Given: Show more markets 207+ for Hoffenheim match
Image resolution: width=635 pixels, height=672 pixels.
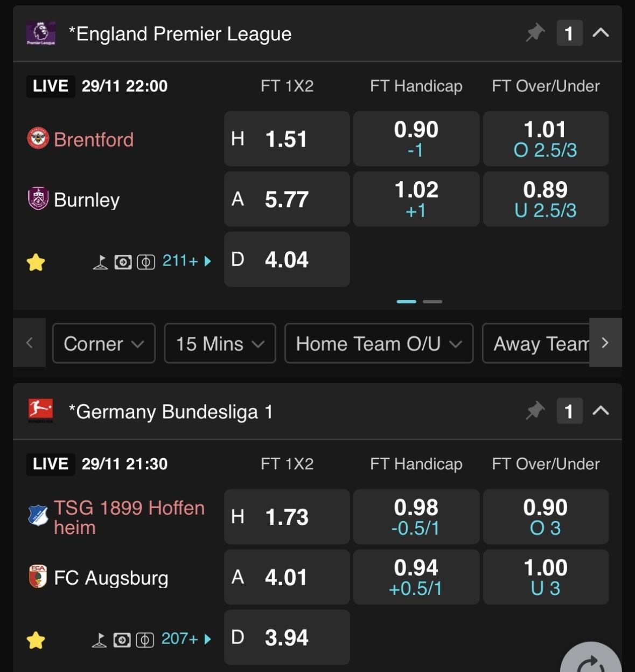Looking at the screenshot, I should pyautogui.click(x=186, y=639).
